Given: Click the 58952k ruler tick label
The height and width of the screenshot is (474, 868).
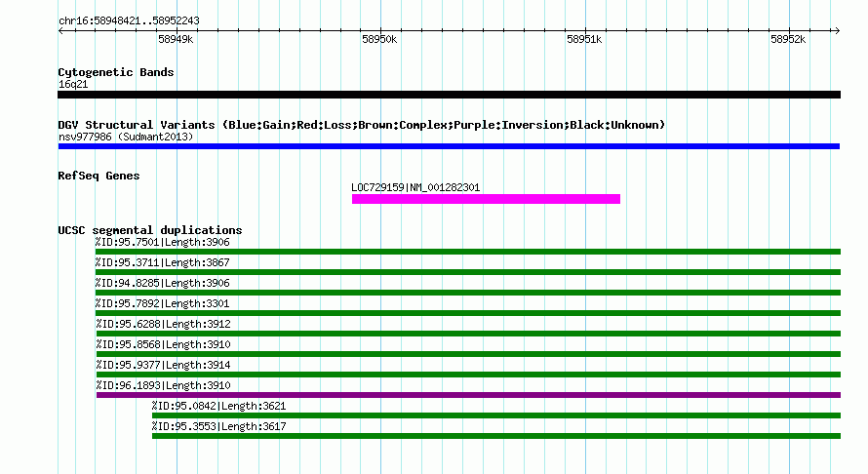Looking at the screenshot, I should (788, 39).
